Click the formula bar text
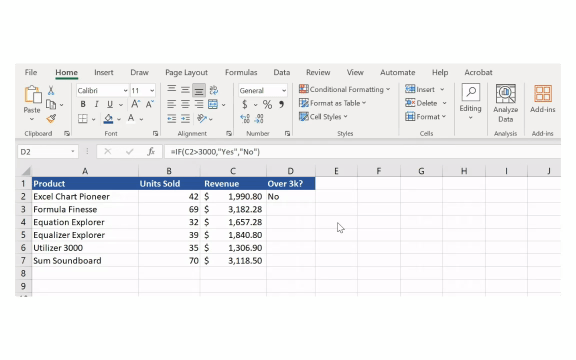Viewport: 576px width, 360px height. coord(215,152)
